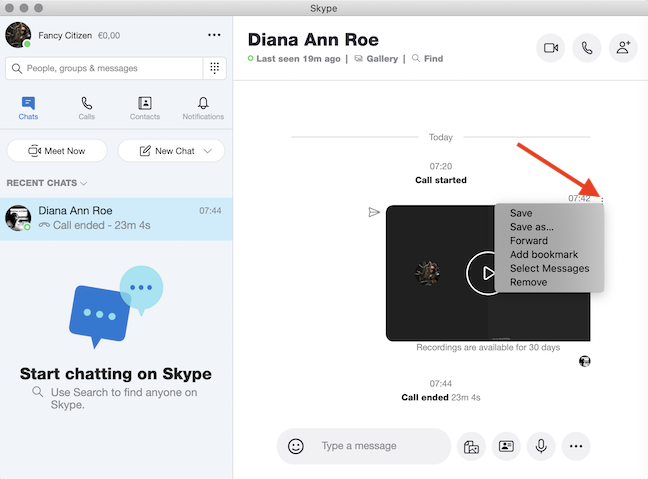Share a contact card in chat
The width and height of the screenshot is (648, 479).
tap(506, 446)
